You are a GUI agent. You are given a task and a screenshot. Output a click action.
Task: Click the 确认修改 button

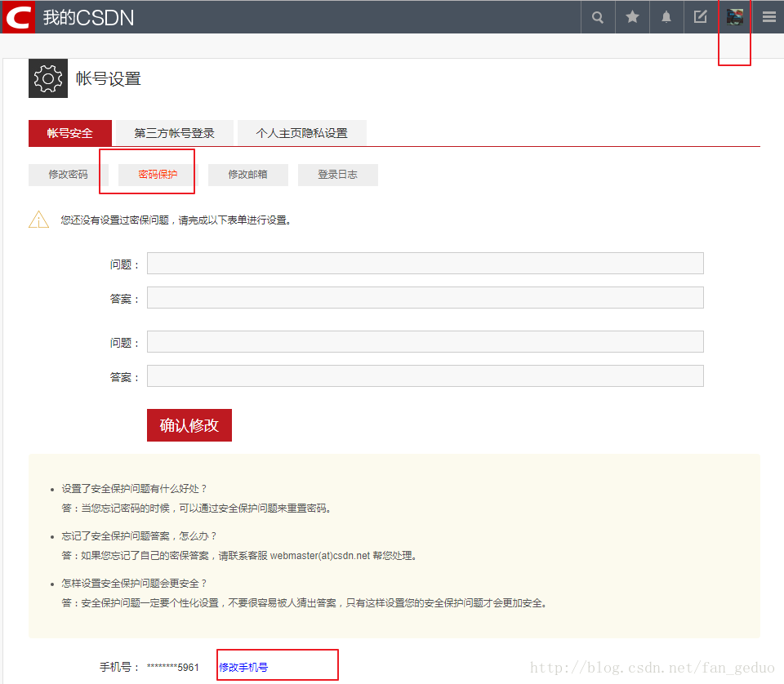(x=189, y=425)
